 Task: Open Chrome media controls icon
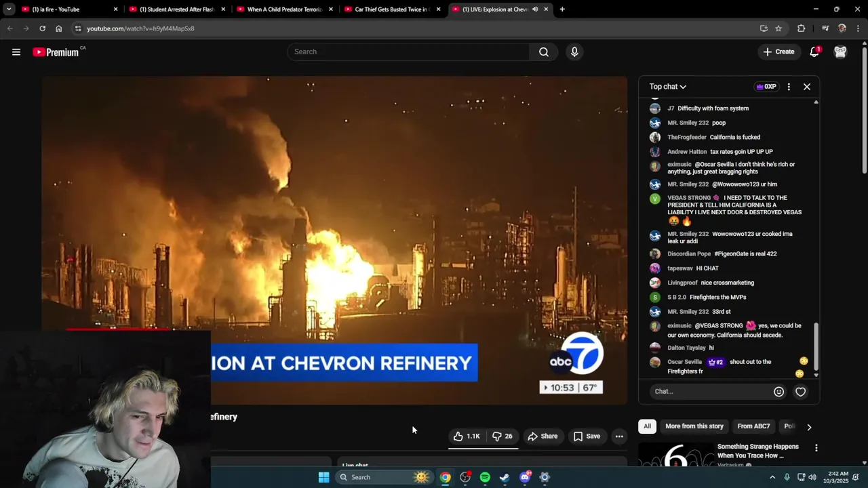click(x=825, y=28)
